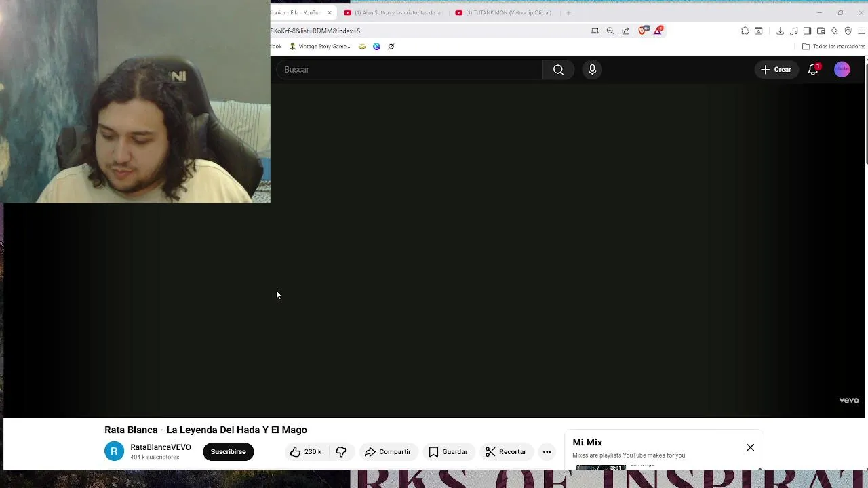Close the Mi Mix panel
The height and width of the screenshot is (488, 868).
[751, 447]
